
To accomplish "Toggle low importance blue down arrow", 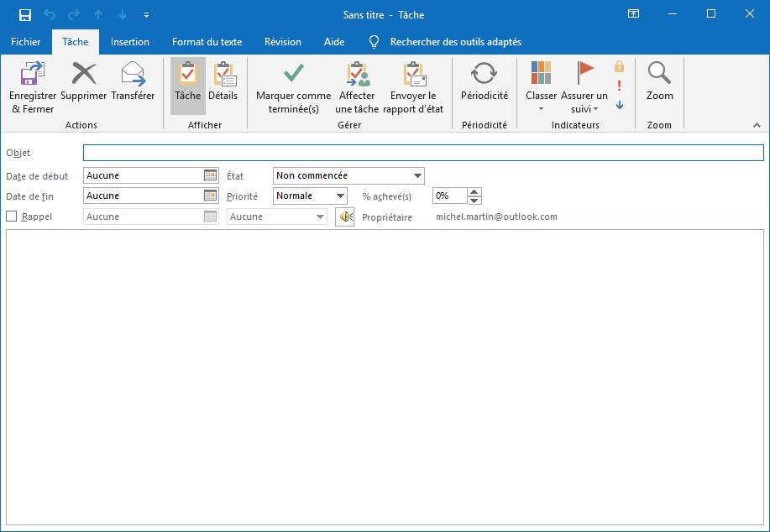I will click(x=619, y=105).
